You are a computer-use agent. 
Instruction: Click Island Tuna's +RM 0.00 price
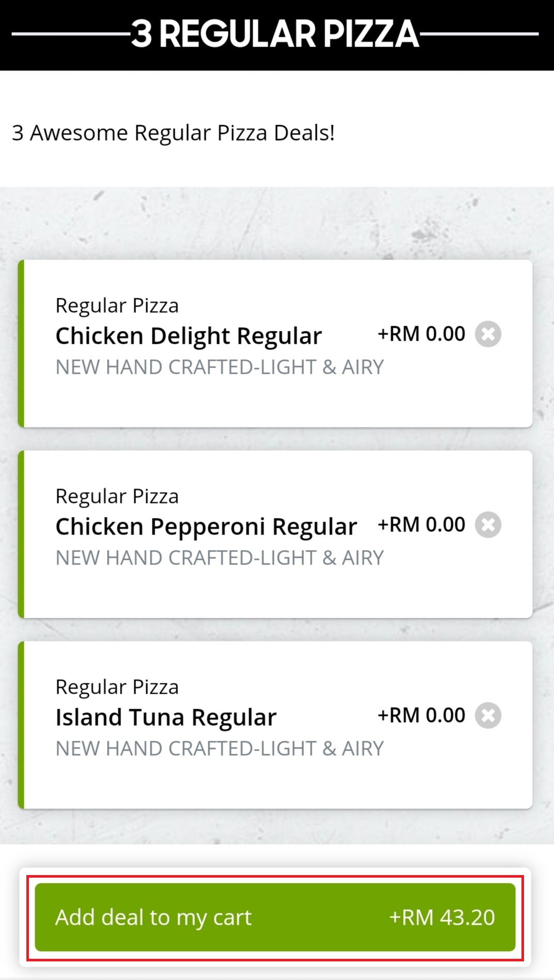click(421, 715)
